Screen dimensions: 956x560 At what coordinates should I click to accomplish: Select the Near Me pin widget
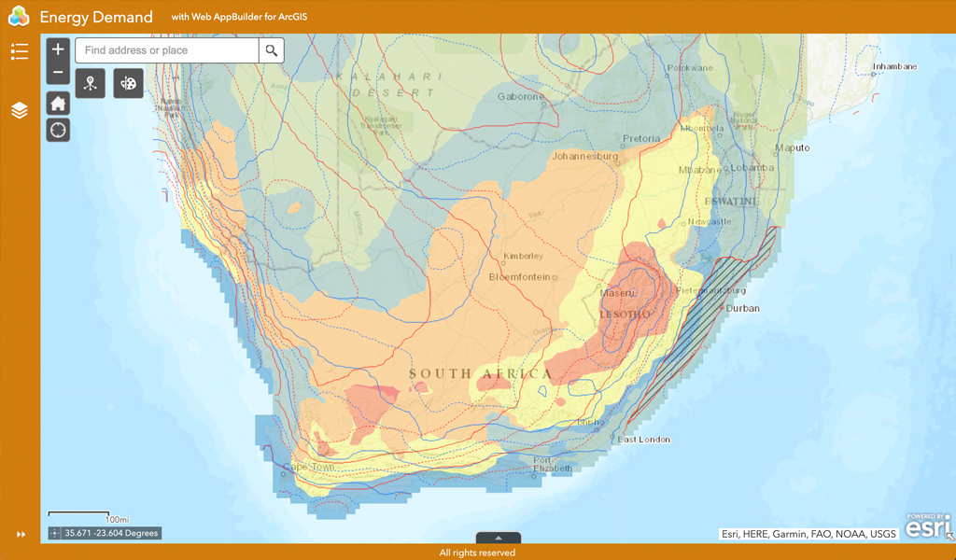tap(90, 83)
